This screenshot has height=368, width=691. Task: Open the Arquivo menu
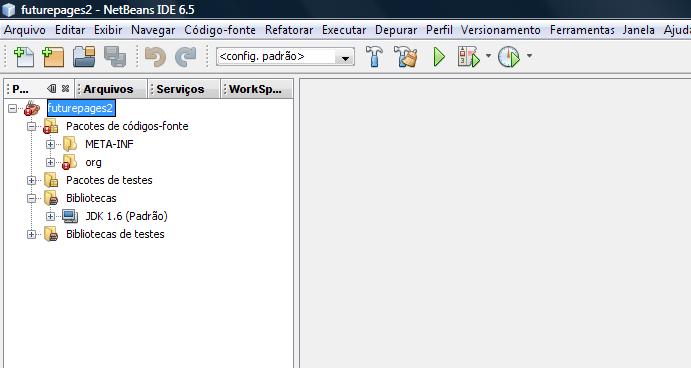[x=25, y=30]
